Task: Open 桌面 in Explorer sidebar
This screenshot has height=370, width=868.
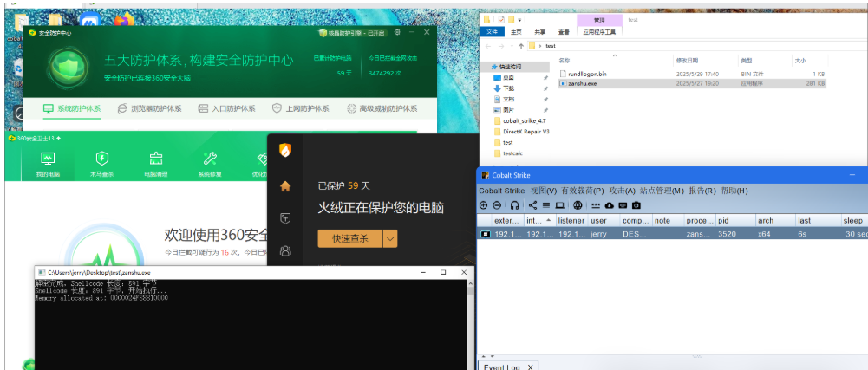Action: [x=508, y=77]
